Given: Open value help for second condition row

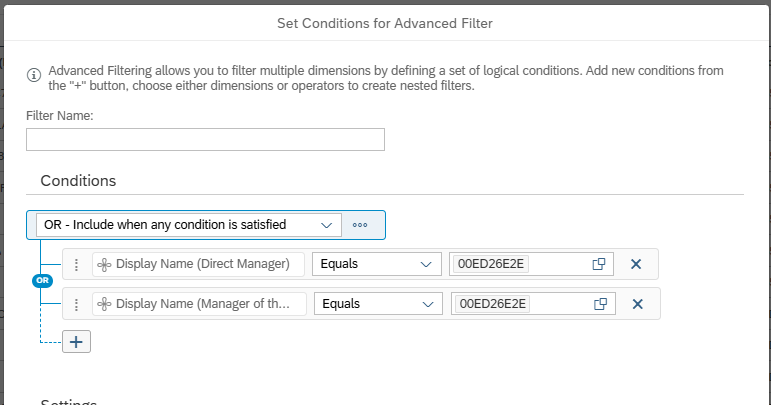Looking at the screenshot, I should 601,303.
